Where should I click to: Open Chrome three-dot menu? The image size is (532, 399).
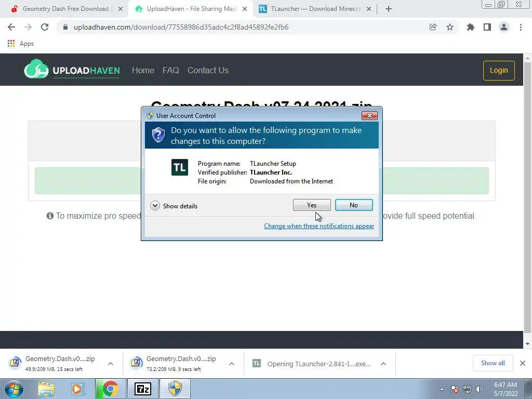coord(521,27)
